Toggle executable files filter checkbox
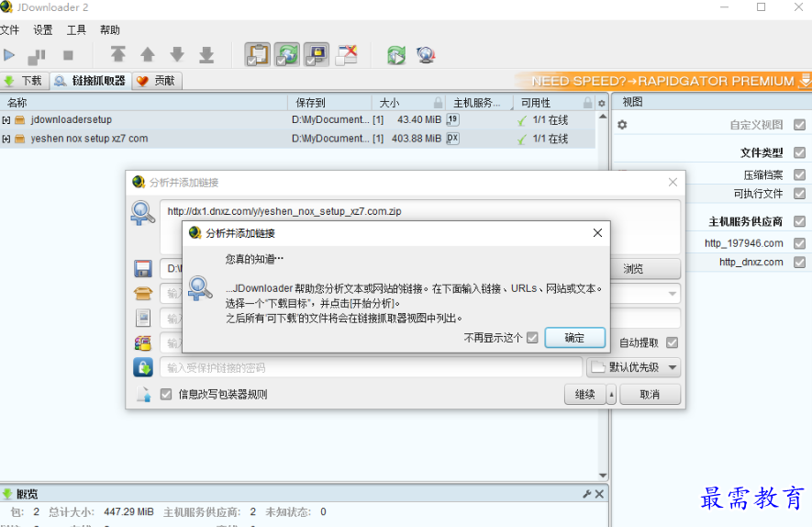Image resolution: width=812 pixels, height=527 pixels. pos(799,194)
